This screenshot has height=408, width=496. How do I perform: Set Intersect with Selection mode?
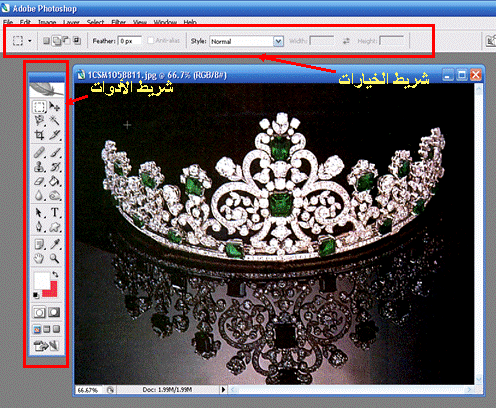pos(77,41)
